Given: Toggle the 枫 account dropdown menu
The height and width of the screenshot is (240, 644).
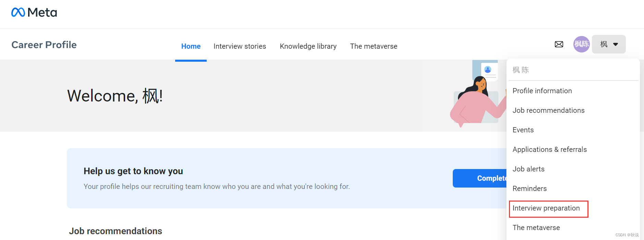Looking at the screenshot, I should pyautogui.click(x=609, y=44).
